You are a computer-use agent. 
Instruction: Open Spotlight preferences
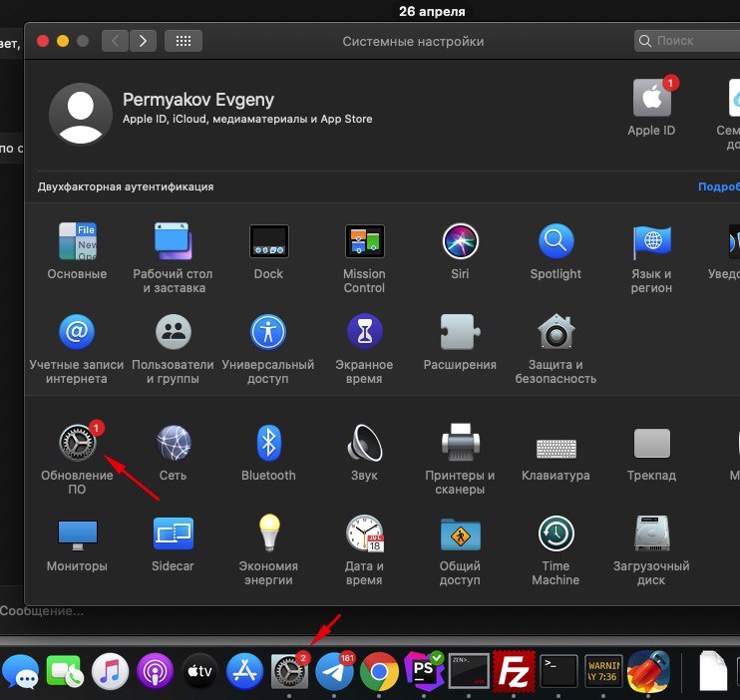pos(555,241)
